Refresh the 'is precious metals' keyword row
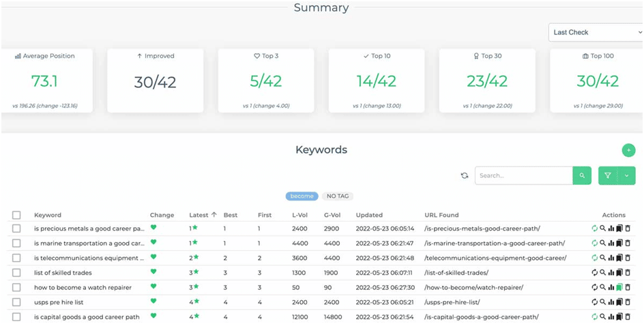The image size is (644, 324). 594,229
